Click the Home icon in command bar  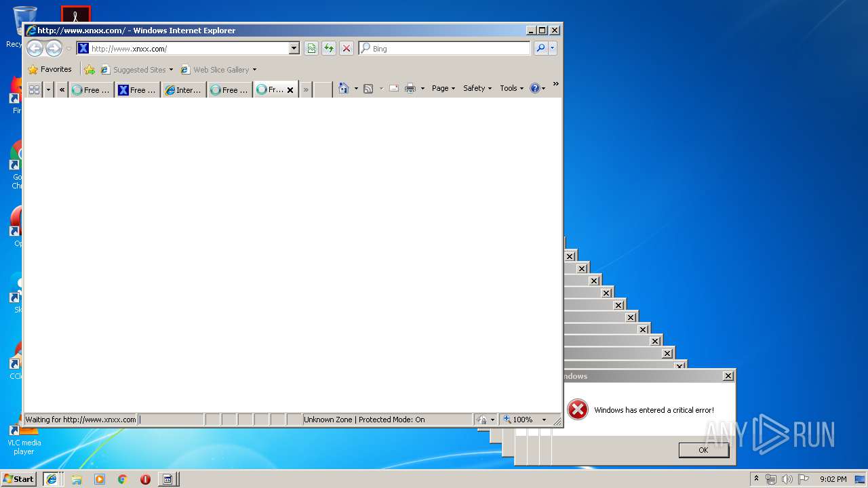(344, 88)
